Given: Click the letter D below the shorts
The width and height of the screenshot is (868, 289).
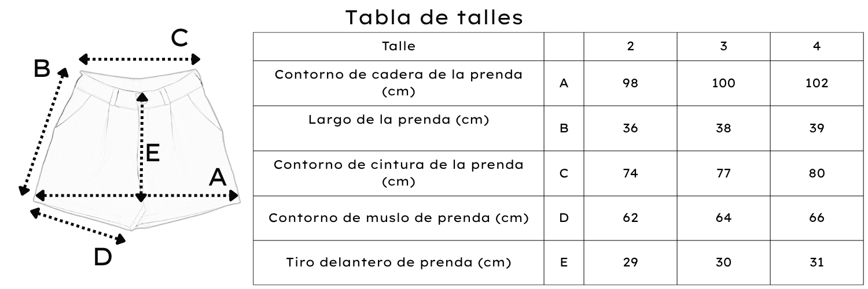Looking at the screenshot, I should click(102, 257).
